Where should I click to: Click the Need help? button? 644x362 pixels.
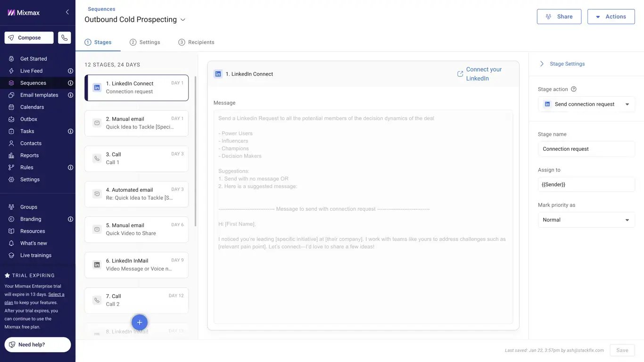tap(38, 345)
